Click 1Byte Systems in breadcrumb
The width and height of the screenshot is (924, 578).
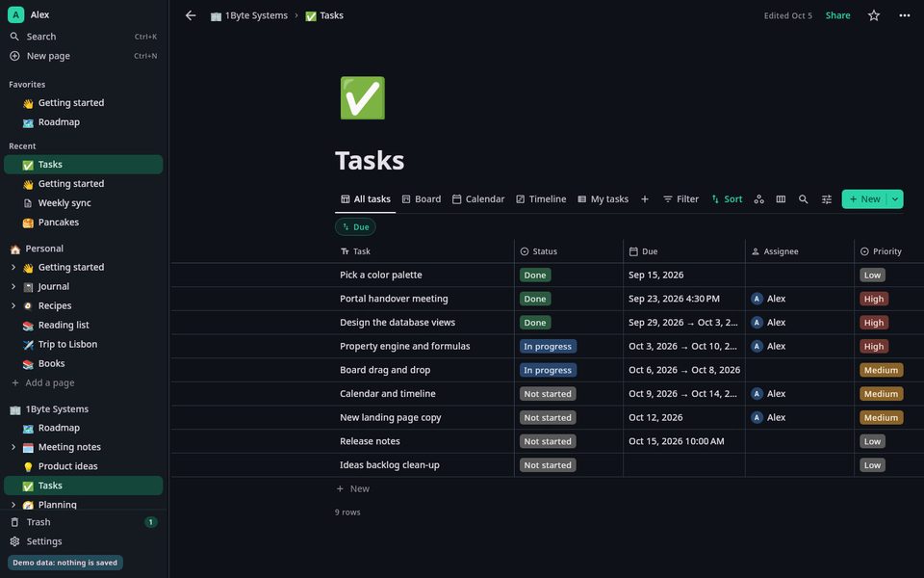pyautogui.click(x=249, y=16)
